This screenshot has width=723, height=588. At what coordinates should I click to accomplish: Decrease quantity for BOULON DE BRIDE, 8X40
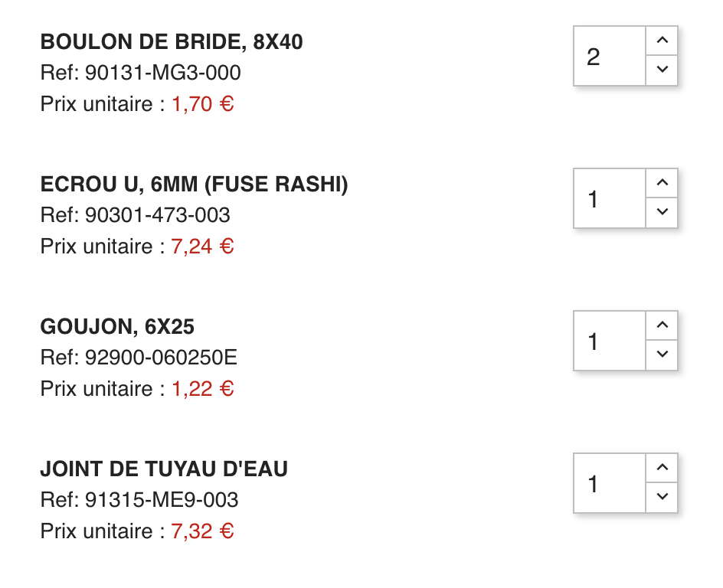click(662, 70)
